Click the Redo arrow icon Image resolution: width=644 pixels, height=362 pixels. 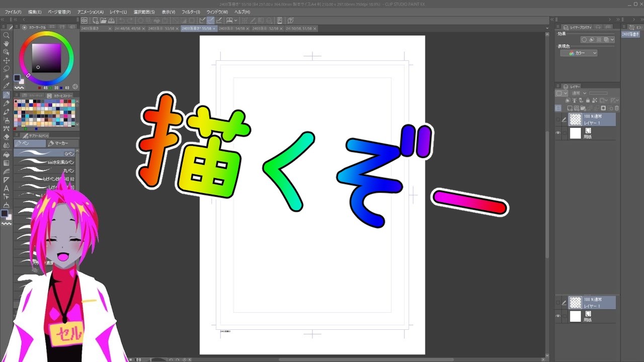tap(129, 21)
